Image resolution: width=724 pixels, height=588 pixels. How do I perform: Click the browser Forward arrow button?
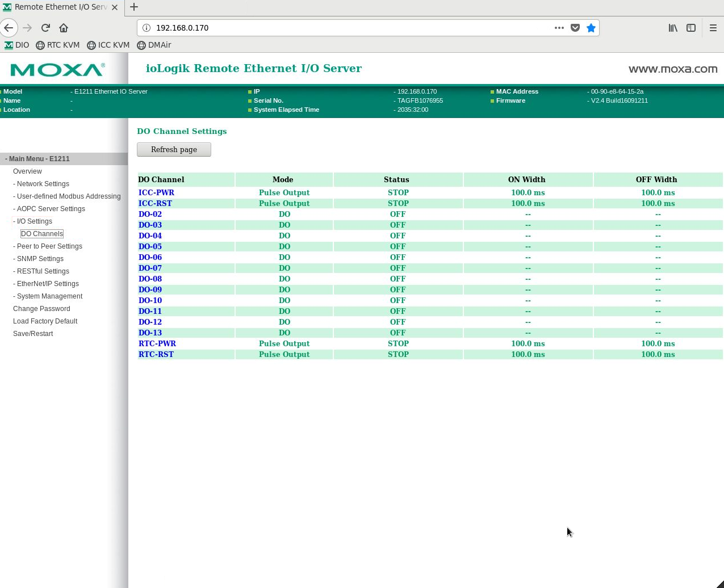pos(27,28)
